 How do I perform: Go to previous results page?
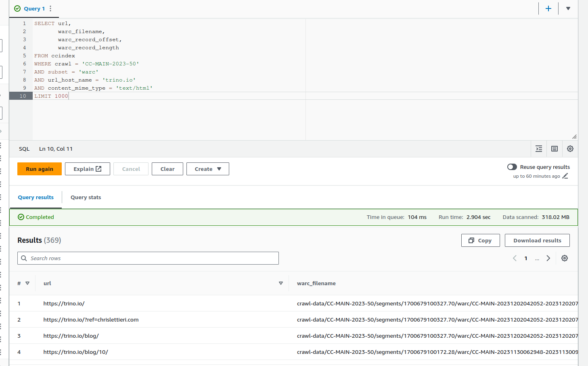tap(515, 258)
